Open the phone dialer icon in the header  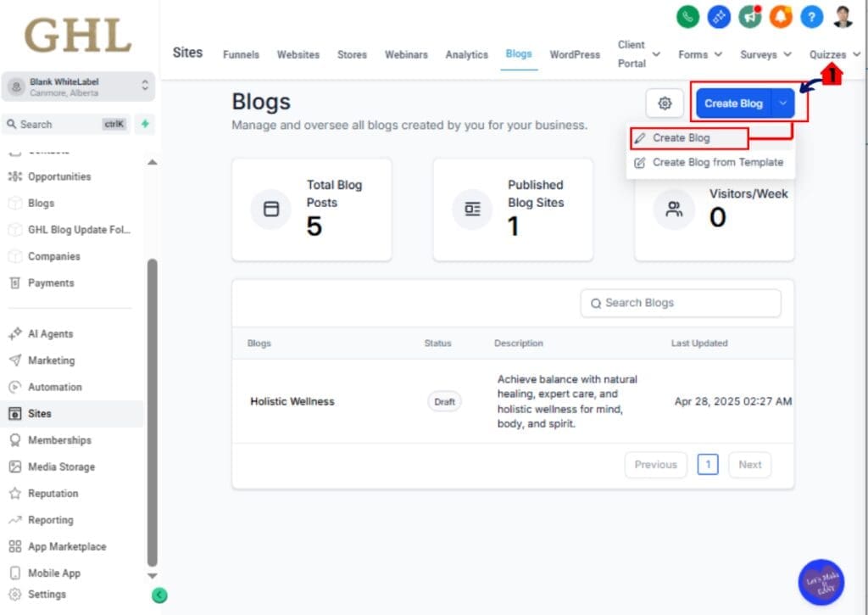point(687,16)
